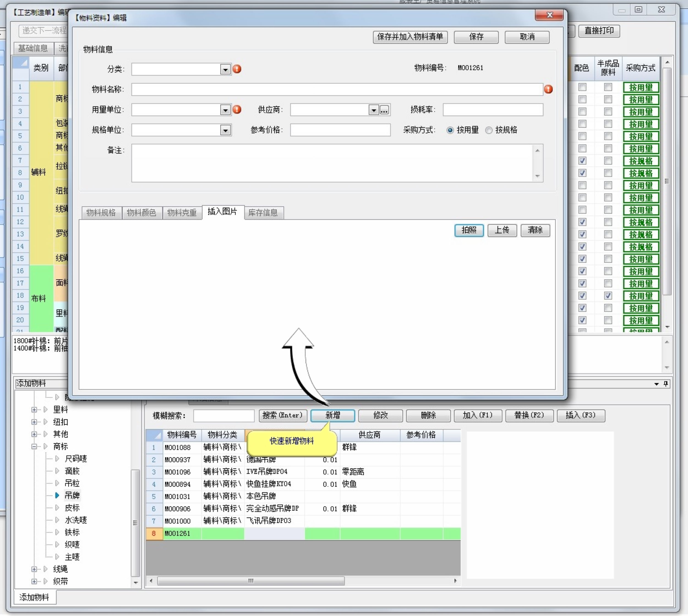Open the 规格单位 dropdown

coord(225,130)
